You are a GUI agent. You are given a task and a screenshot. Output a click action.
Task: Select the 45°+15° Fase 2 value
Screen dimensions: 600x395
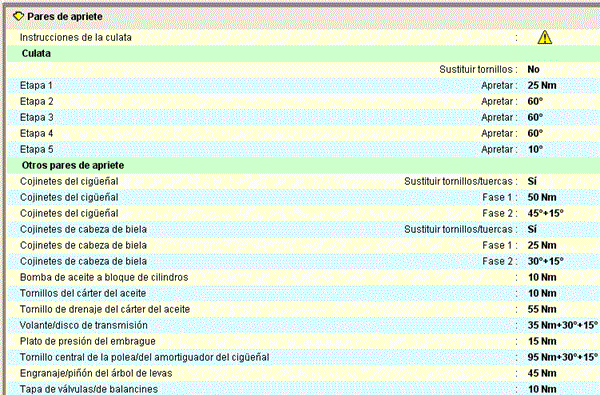[x=546, y=213]
